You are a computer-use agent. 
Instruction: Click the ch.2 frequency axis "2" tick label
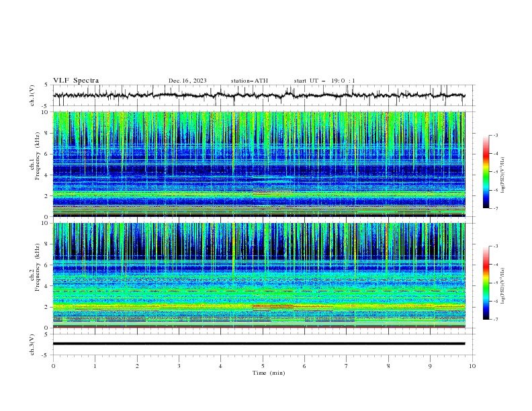[48, 307]
